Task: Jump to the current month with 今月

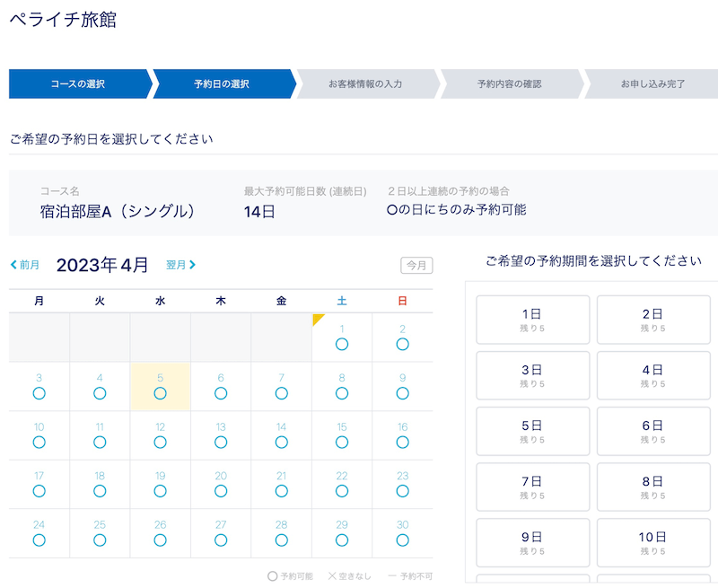Action: [416, 266]
